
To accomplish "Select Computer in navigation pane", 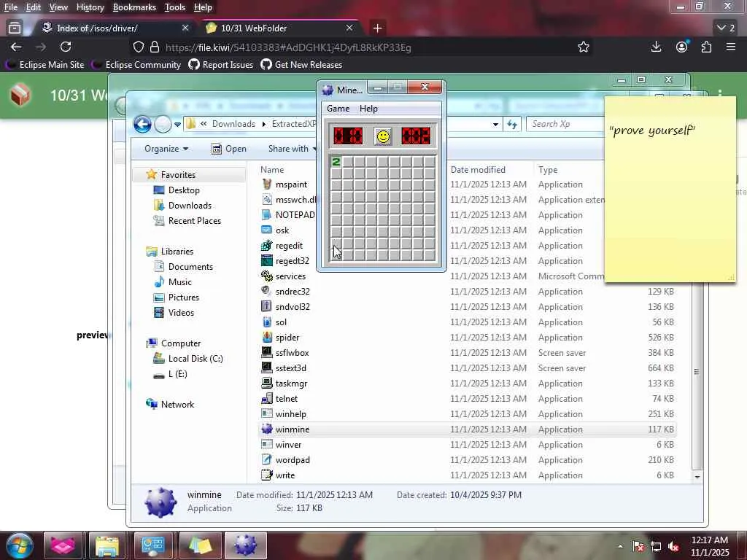I will pos(181,343).
